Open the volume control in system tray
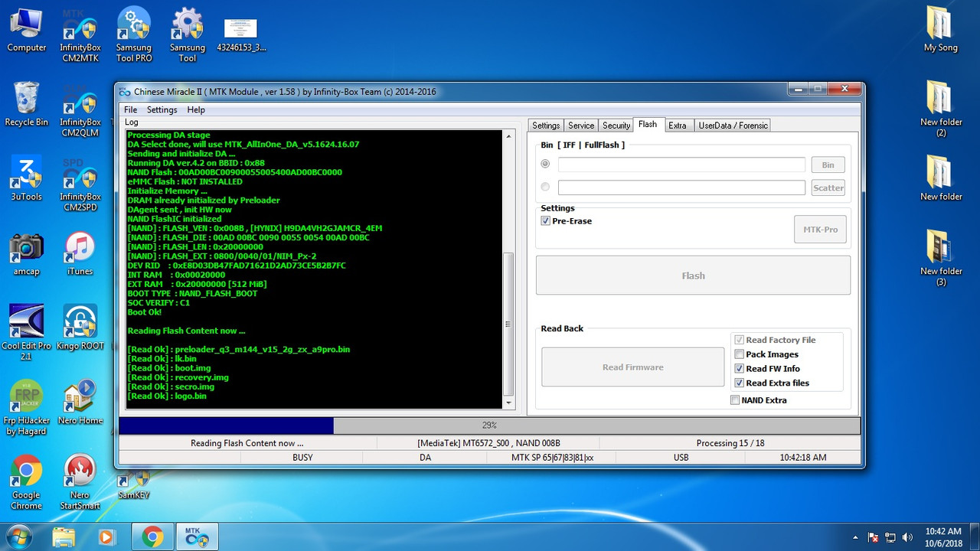This screenshot has height=551, width=980. (908, 537)
